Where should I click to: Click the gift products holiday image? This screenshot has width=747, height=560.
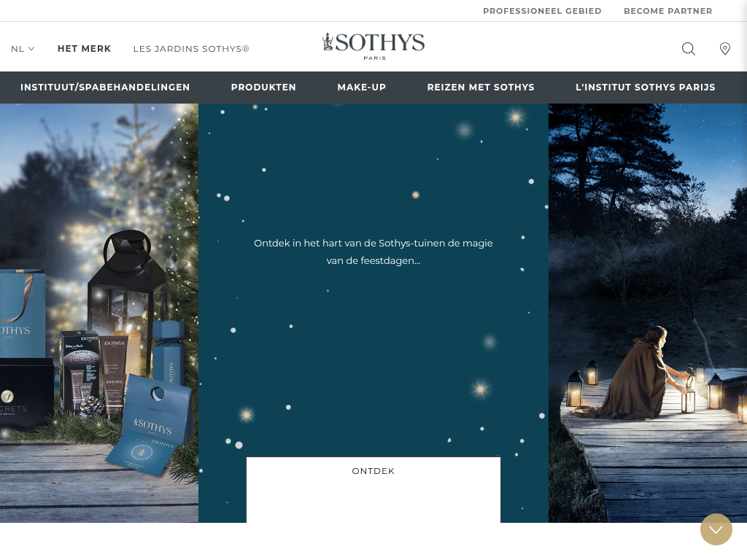tap(99, 313)
